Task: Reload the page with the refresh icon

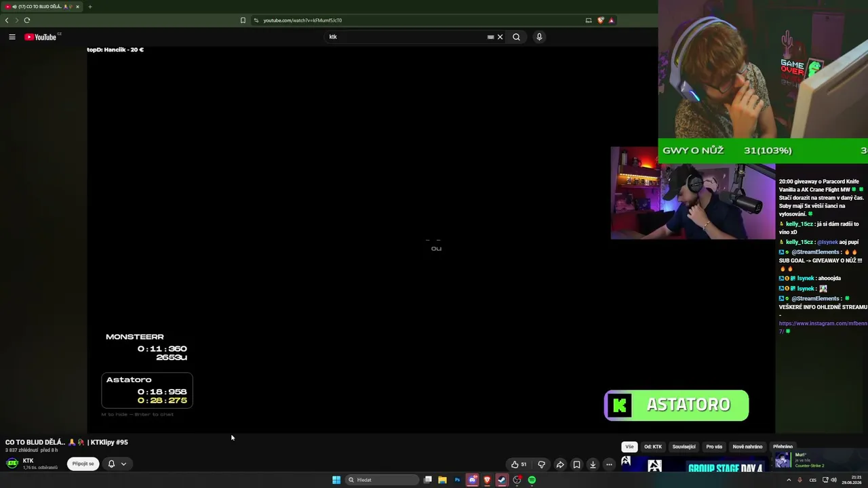Action: click(27, 20)
